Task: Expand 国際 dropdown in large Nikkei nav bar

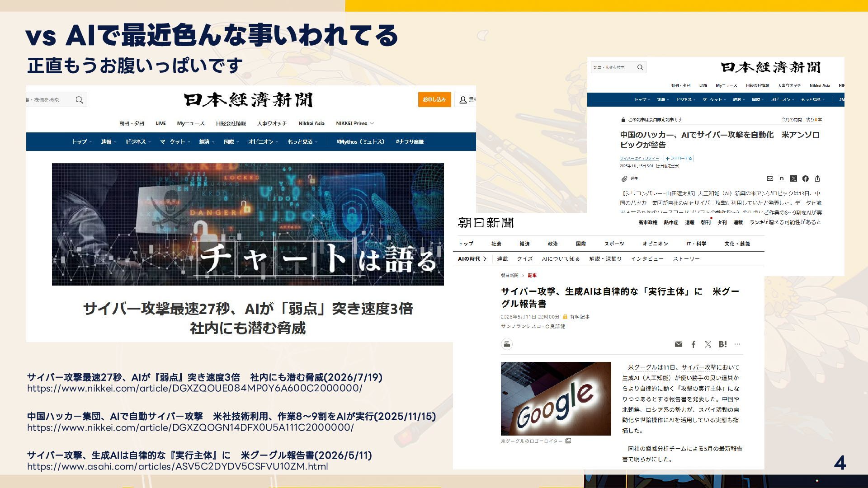Action: (231, 142)
